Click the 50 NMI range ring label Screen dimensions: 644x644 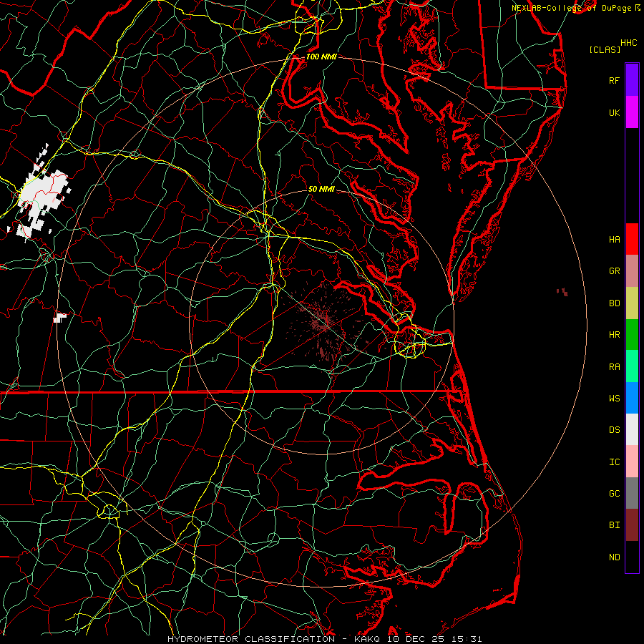pos(321,189)
